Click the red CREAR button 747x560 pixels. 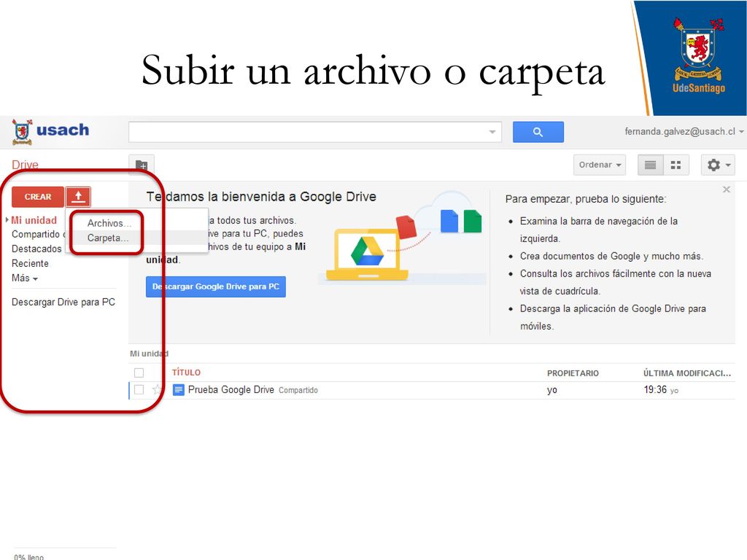pyautogui.click(x=38, y=197)
